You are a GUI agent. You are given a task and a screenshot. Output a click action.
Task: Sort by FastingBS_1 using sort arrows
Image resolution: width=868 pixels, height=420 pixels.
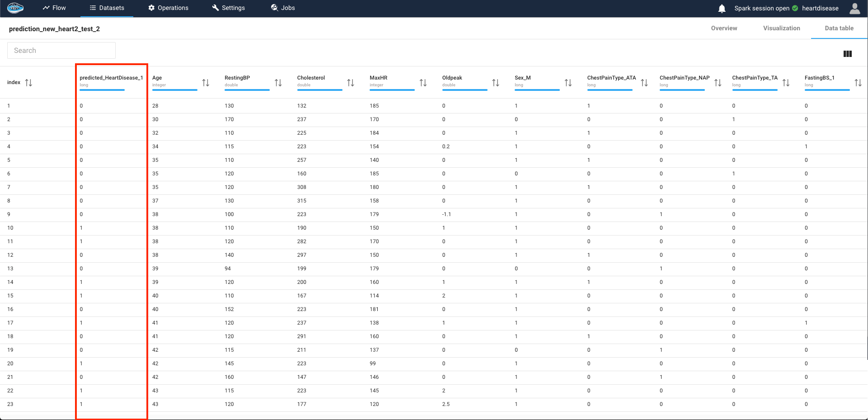pos(858,83)
